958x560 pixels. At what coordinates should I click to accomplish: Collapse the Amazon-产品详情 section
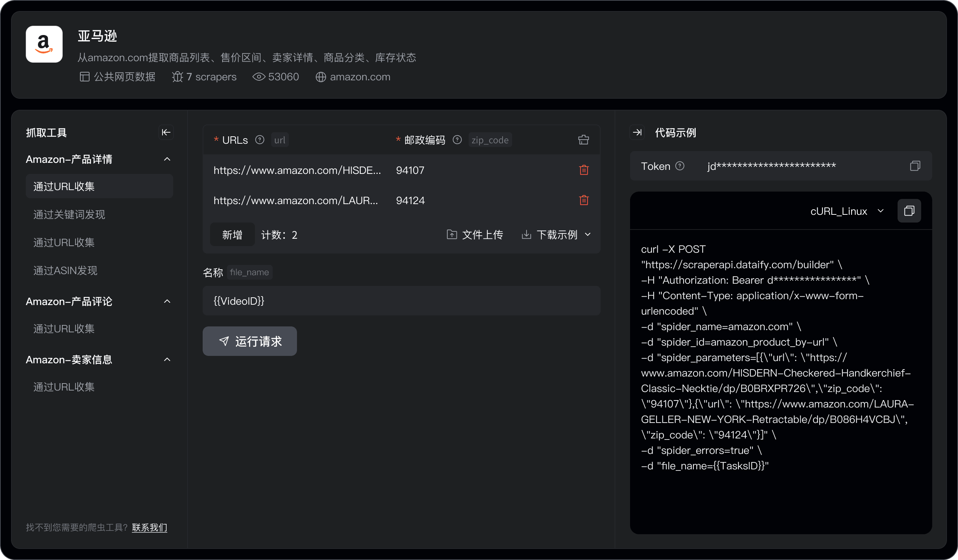pos(167,159)
